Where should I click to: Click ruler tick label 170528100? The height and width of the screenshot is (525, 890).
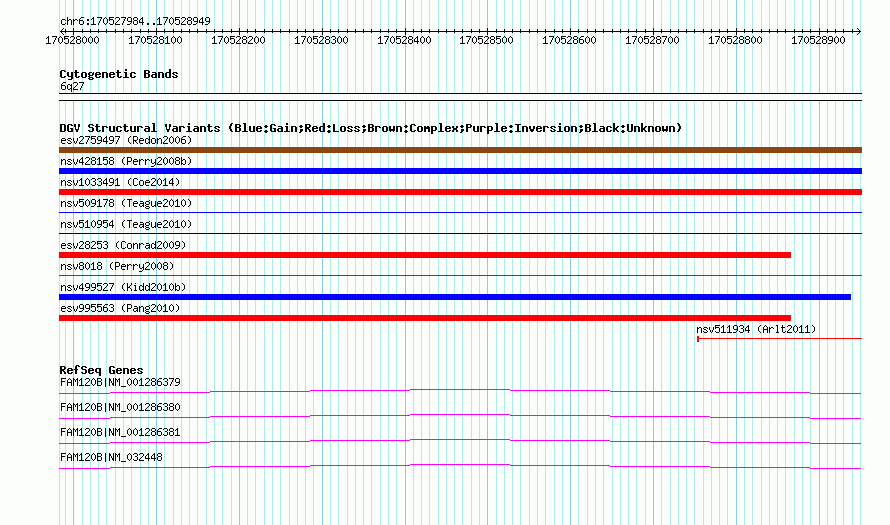tap(155, 40)
